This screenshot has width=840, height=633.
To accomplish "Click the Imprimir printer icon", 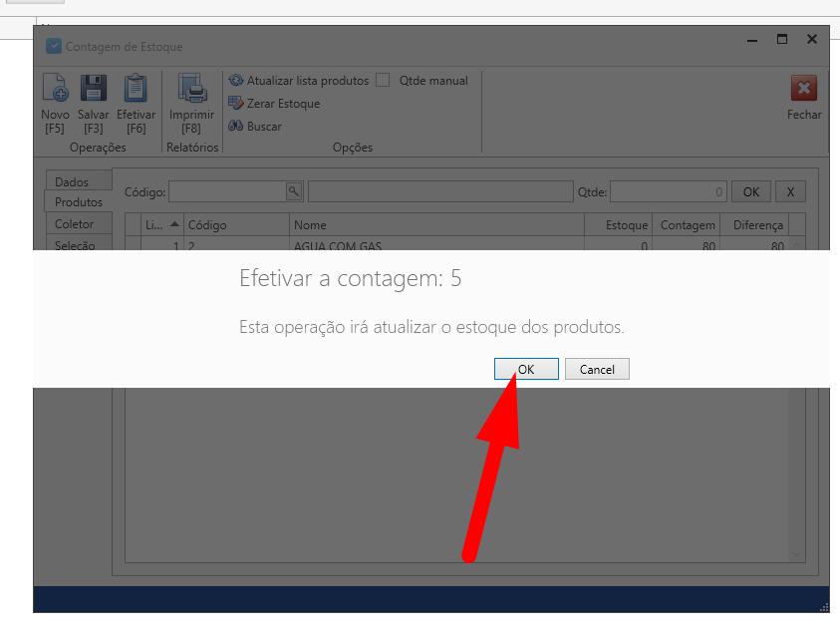I will coord(191,90).
